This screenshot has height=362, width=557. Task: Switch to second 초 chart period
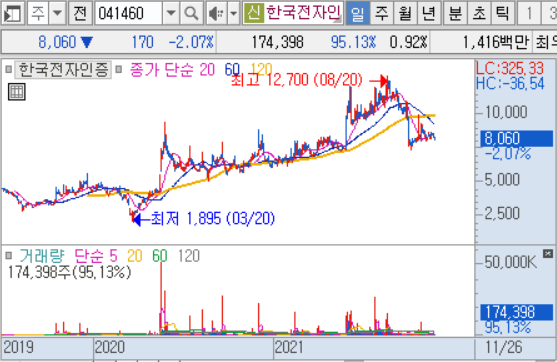click(x=479, y=13)
